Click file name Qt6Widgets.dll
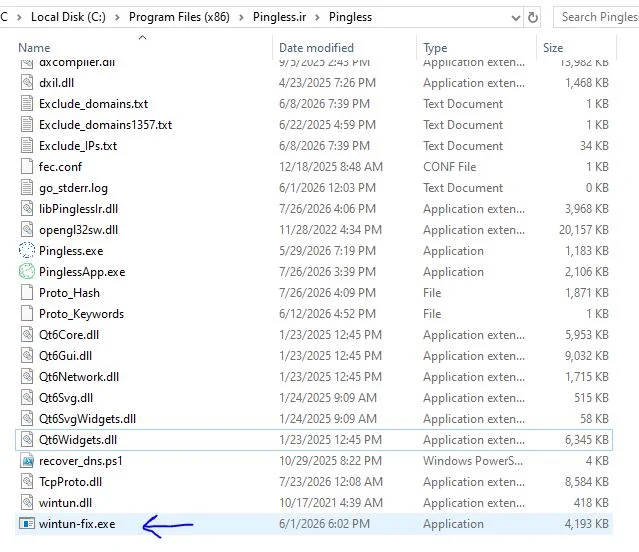 78,440
